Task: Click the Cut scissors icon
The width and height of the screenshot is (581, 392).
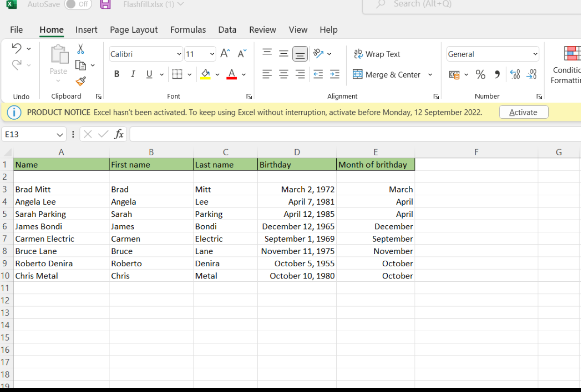Action: [80, 49]
